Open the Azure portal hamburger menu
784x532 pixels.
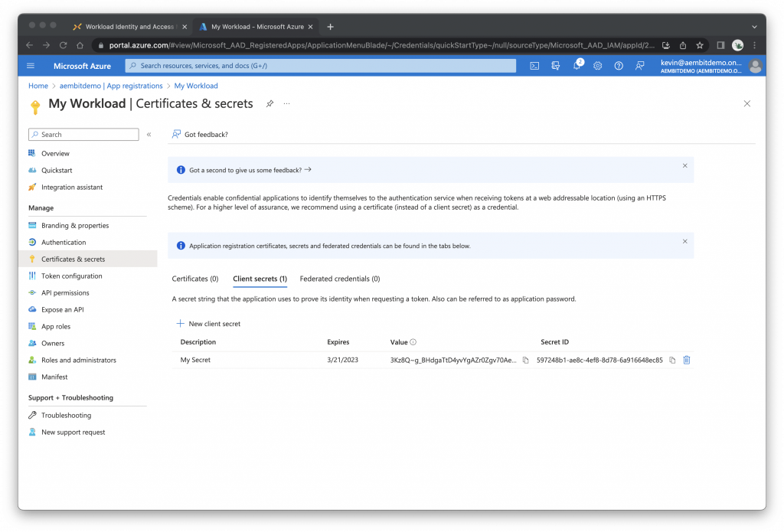tap(31, 66)
